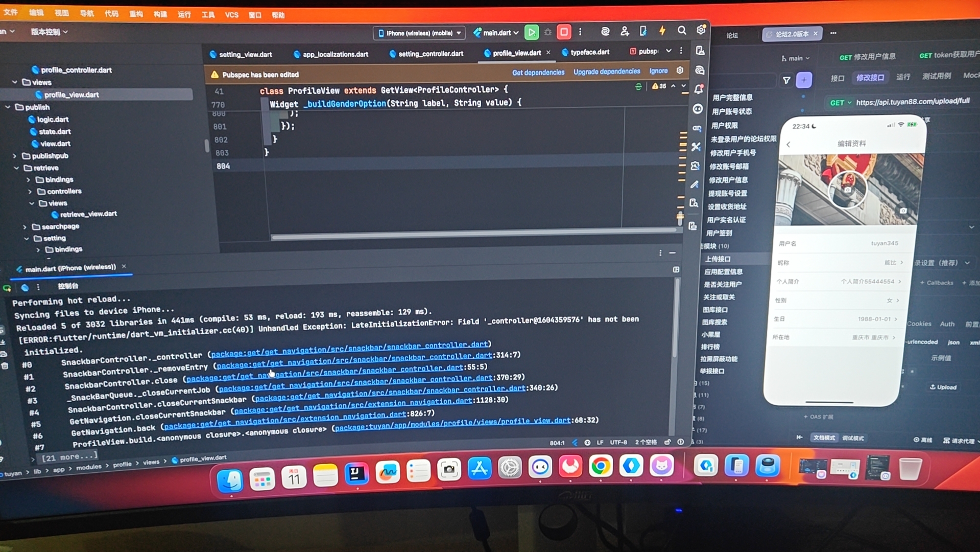The width and height of the screenshot is (980, 552).
Task: Click the green Run button
Action: 531,32
